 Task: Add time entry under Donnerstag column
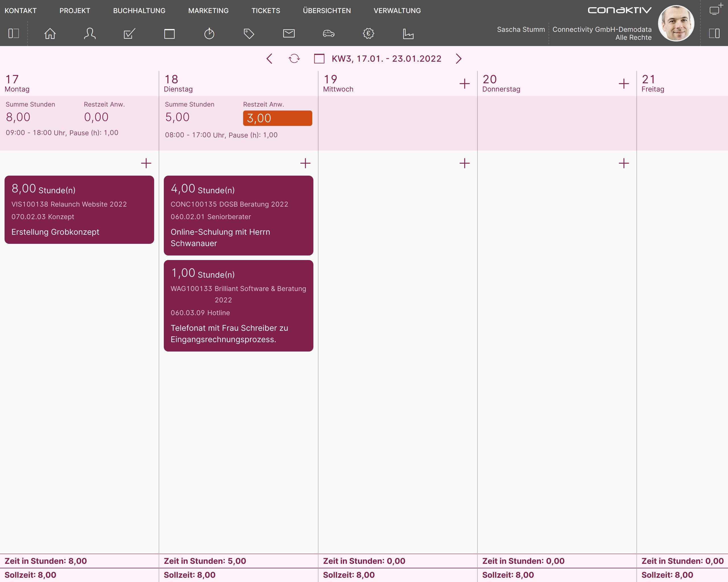(x=624, y=163)
